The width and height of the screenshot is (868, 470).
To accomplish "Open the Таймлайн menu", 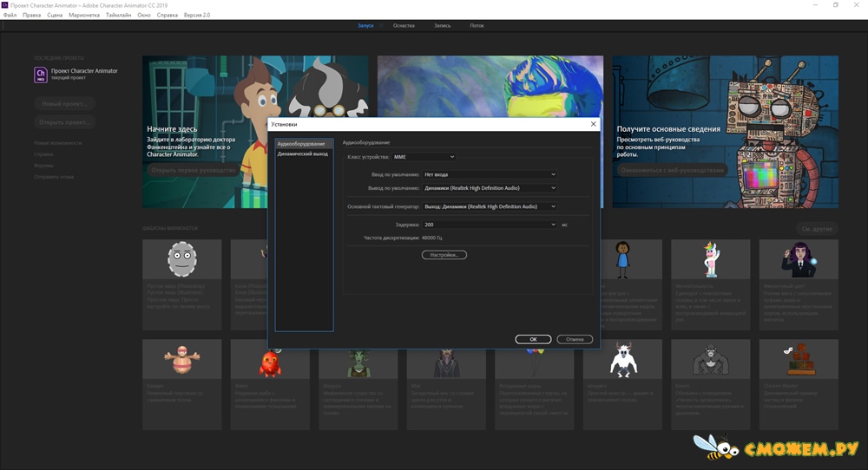I will 118,15.
